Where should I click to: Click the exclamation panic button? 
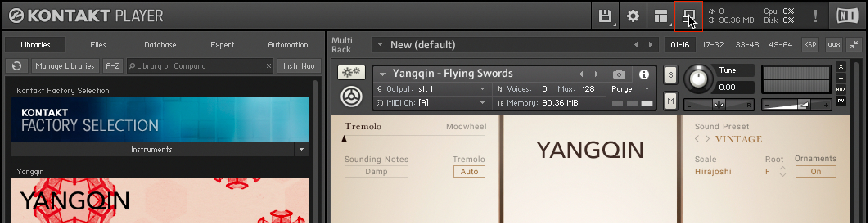coord(815,16)
